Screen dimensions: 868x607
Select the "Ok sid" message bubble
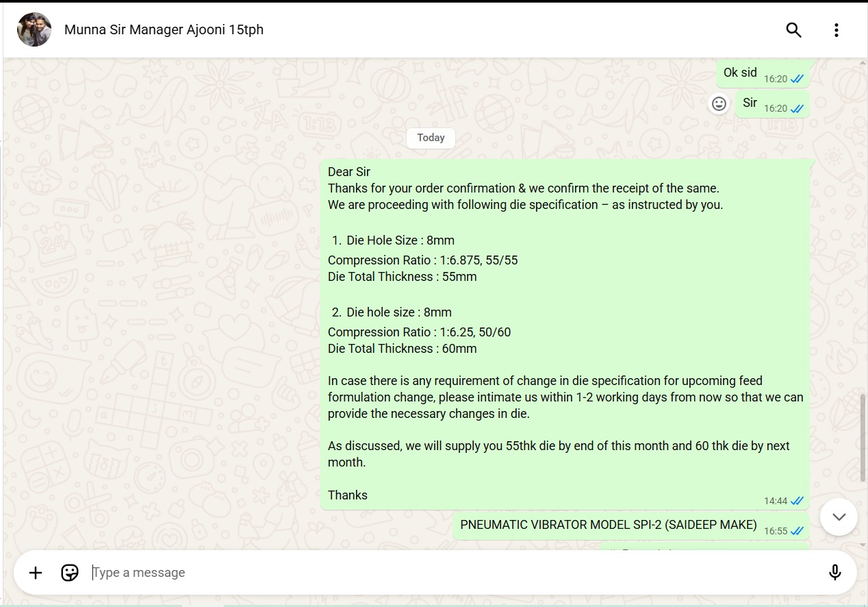740,73
